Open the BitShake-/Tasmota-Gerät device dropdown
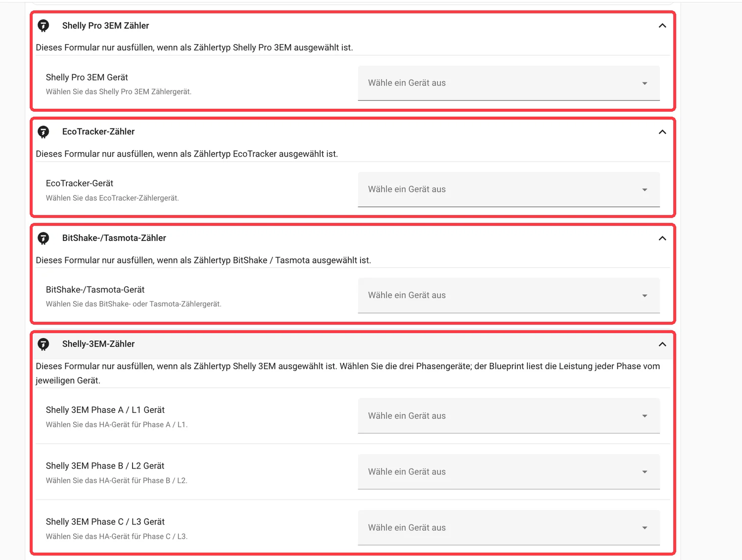The height and width of the screenshot is (560, 742). click(509, 295)
